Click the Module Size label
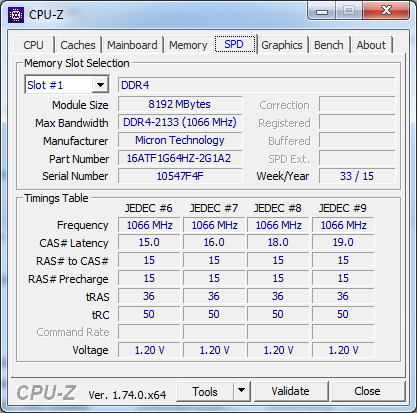Image resolution: width=417 pixels, height=413 pixels. pyautogui.click(x=80, y=105)
